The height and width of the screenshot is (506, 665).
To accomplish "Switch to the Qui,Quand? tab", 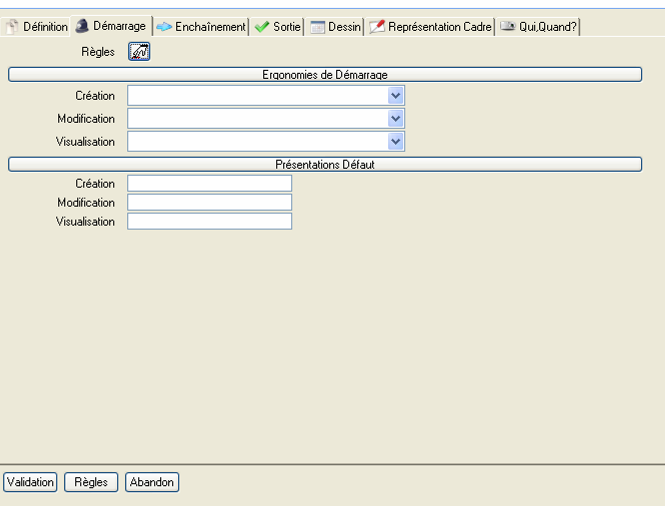I will [539, 27].
